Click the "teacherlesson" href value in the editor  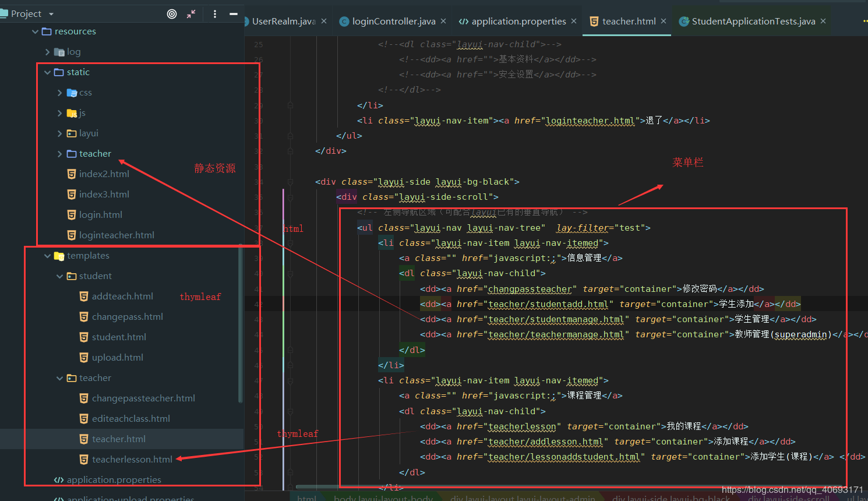pos(522,426)
